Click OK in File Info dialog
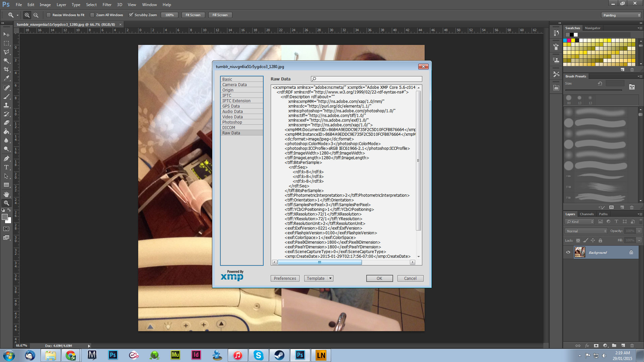The height and width of the screenshot is (362, 644). tap(379, 279)
